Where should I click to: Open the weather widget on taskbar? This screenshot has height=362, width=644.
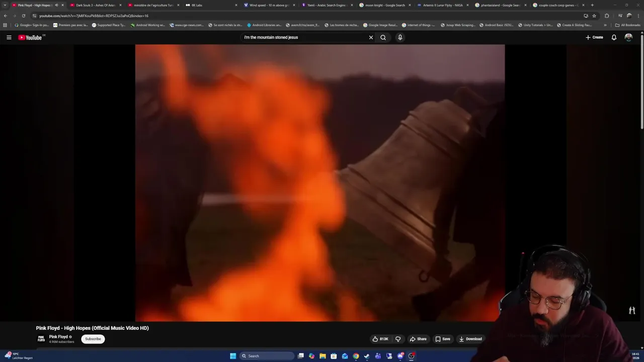click(18, 356)
